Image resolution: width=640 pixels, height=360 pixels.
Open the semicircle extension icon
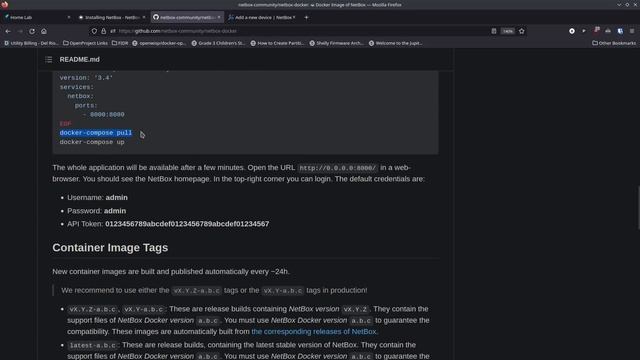pos(608,31)
